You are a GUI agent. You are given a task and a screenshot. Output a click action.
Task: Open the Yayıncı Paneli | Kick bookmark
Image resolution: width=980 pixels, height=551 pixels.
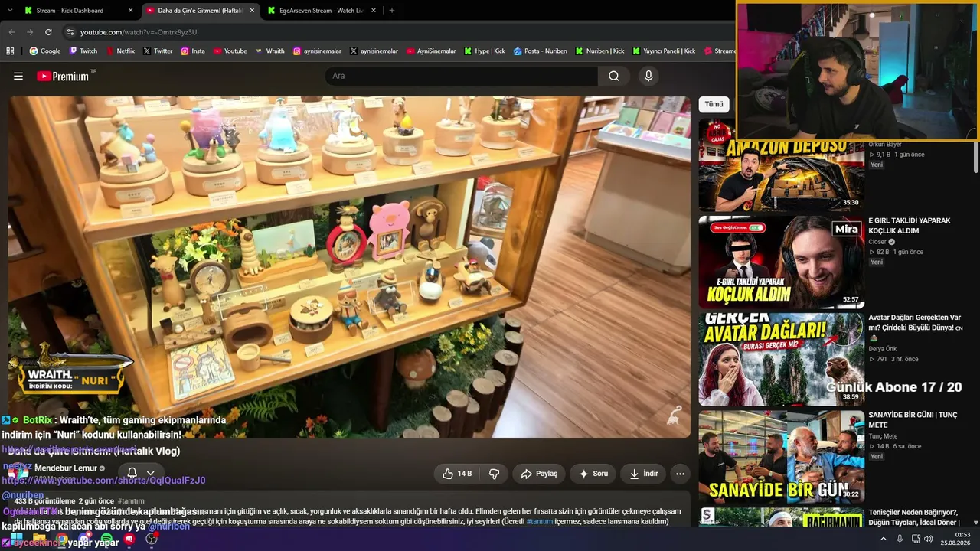664,51
